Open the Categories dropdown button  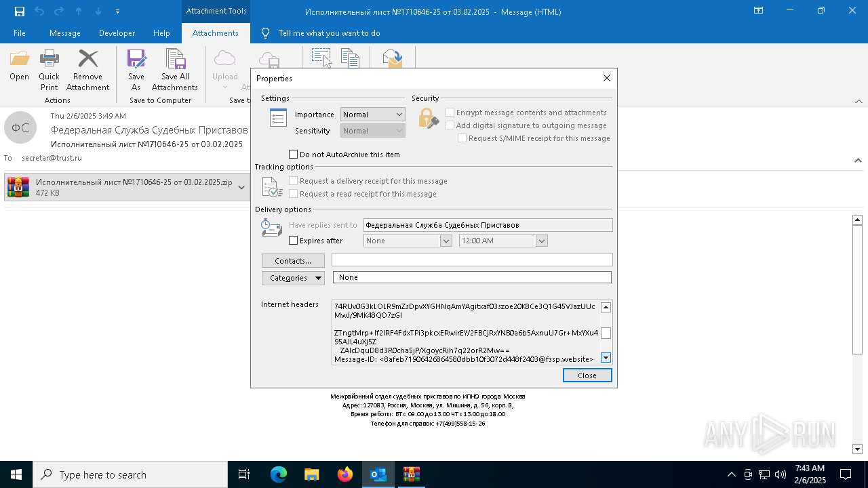pos(293,278)
